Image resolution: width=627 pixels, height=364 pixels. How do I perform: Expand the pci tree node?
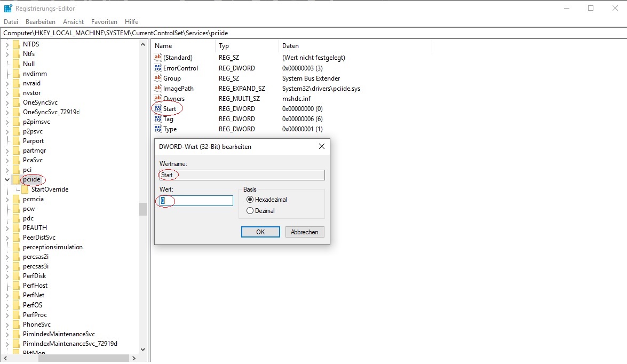pyautogui.click(x=7, y=170)
